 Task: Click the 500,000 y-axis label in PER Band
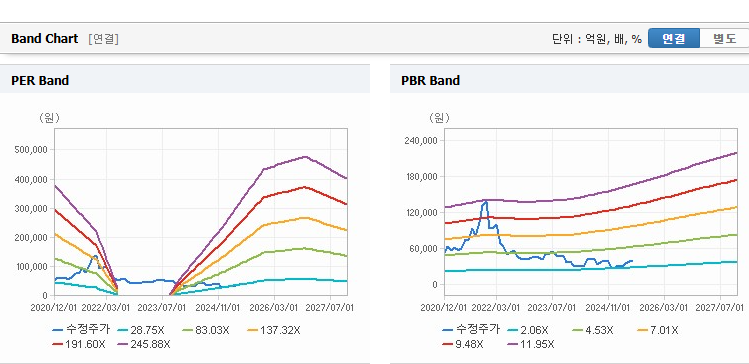(x=32, y=150)
